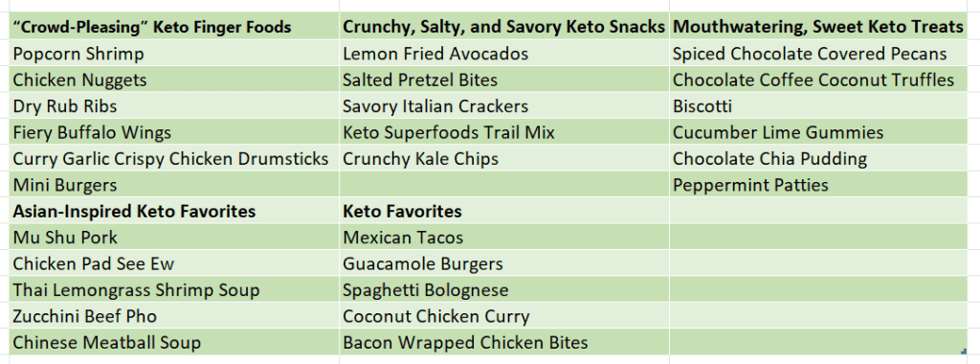
Task: Click the Asian-Inspired Keto Favorites header cell
Action: 174,212
